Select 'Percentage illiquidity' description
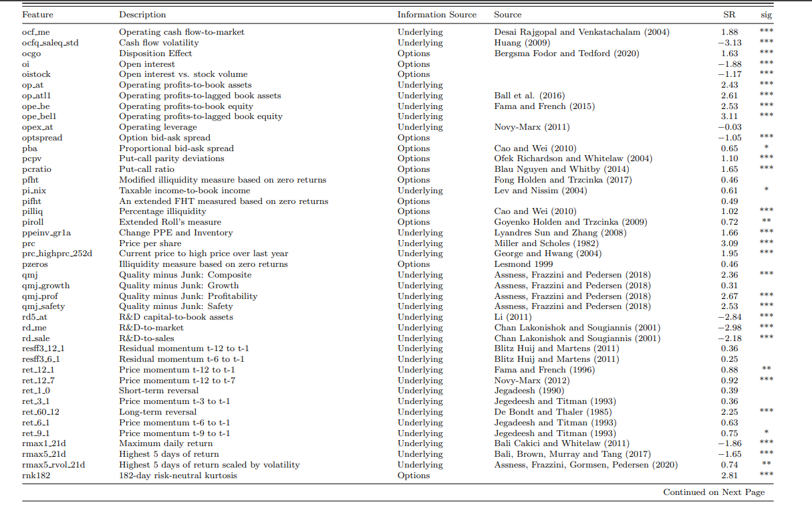The width and height of the screenshot is (812, 505). pos(162,211)
